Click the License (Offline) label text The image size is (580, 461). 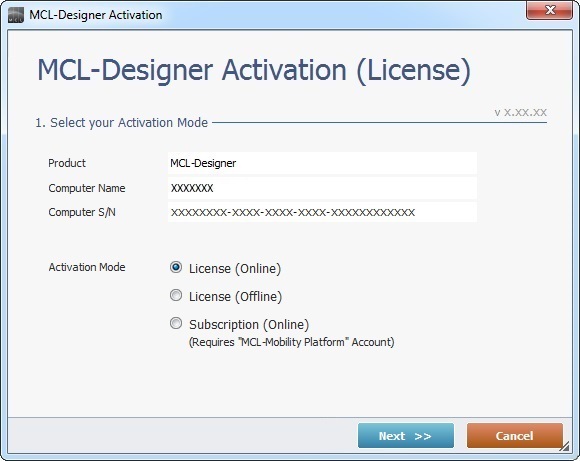point(236,297)
